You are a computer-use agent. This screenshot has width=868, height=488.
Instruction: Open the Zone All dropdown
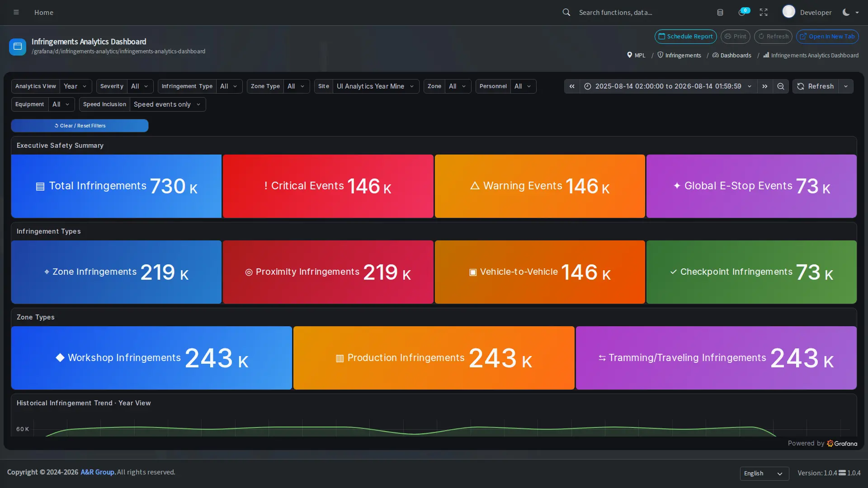tap(458, 86)
